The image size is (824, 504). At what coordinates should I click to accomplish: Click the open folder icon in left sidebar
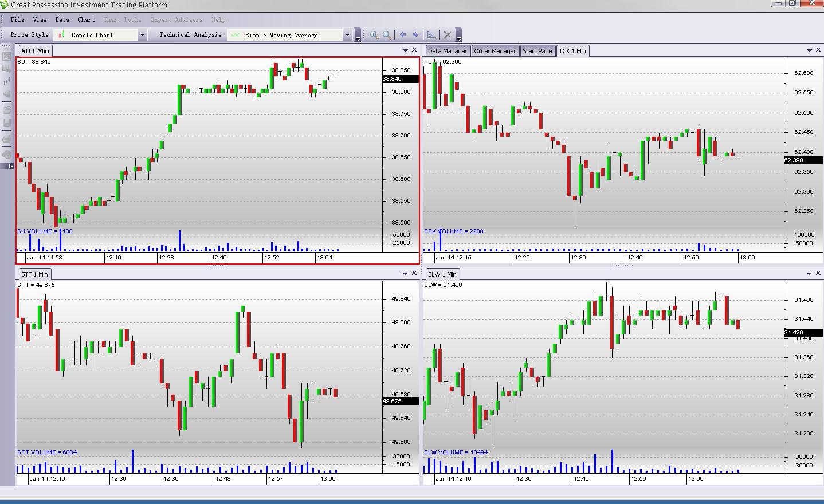(x=7, y=109)
